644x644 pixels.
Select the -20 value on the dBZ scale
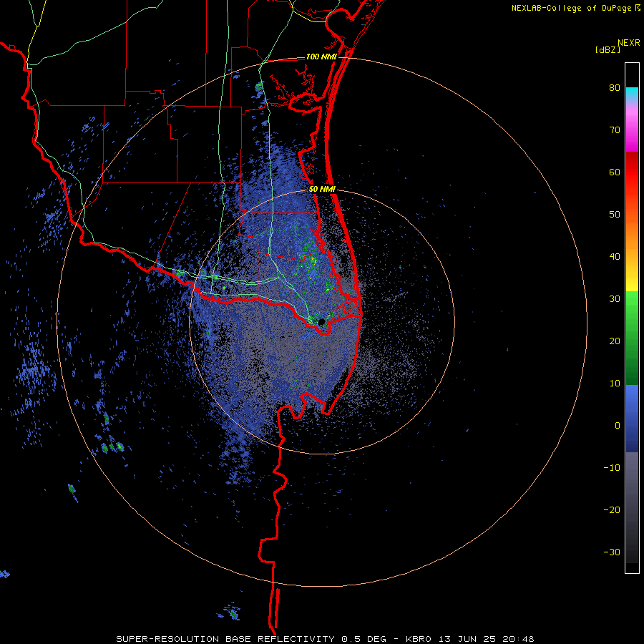612,510
